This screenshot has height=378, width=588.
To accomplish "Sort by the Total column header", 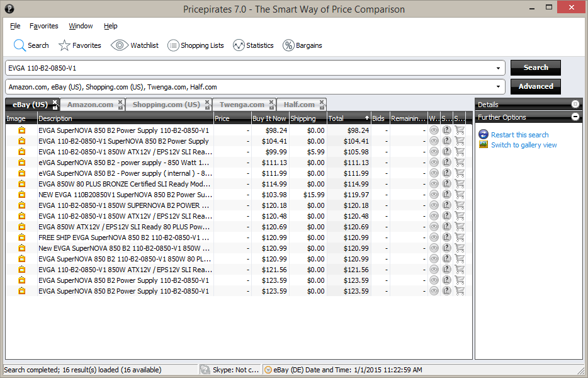I will point(349,118).
